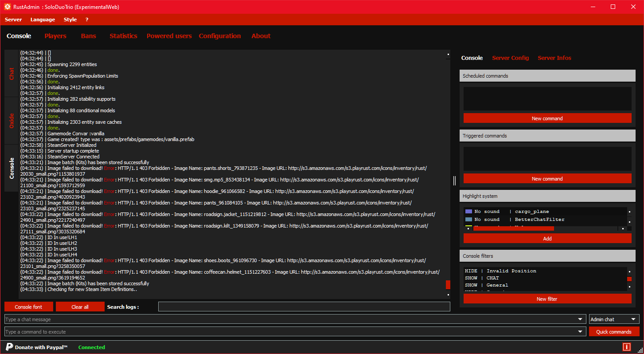
Task: Select the About tab
Action: (261, 36)
